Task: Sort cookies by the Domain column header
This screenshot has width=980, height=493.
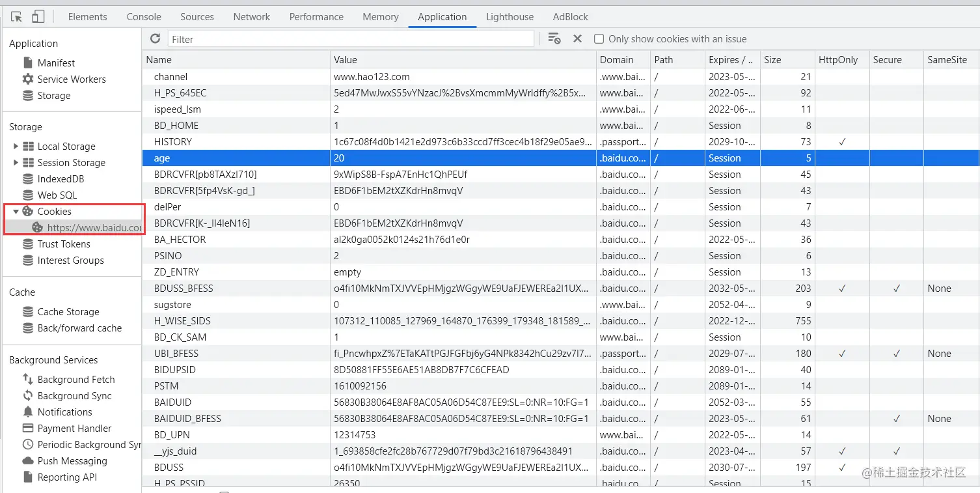Action: 623,60
